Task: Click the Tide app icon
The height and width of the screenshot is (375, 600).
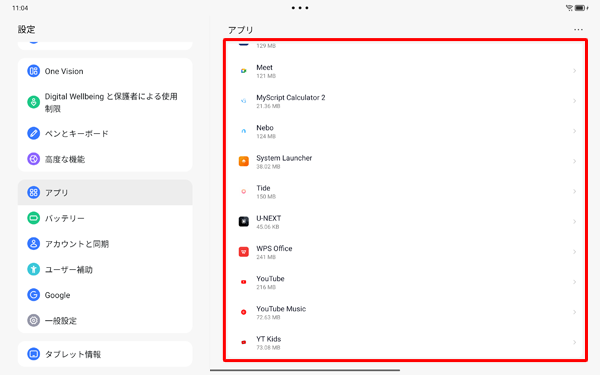Action: [243, 191]
